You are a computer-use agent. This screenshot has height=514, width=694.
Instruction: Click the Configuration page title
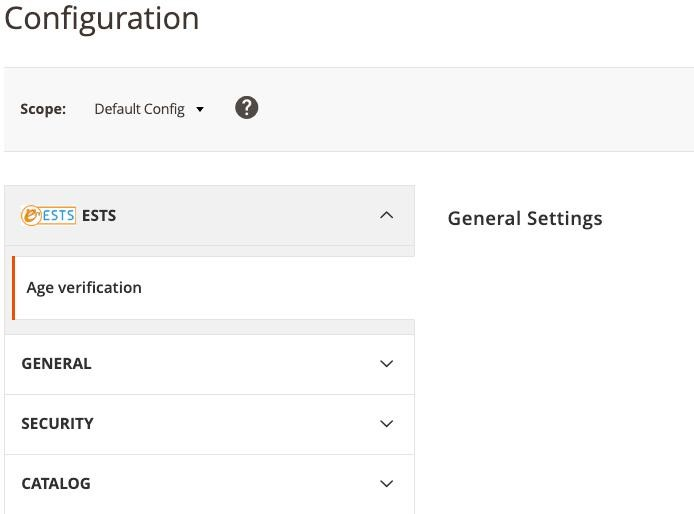102,18
